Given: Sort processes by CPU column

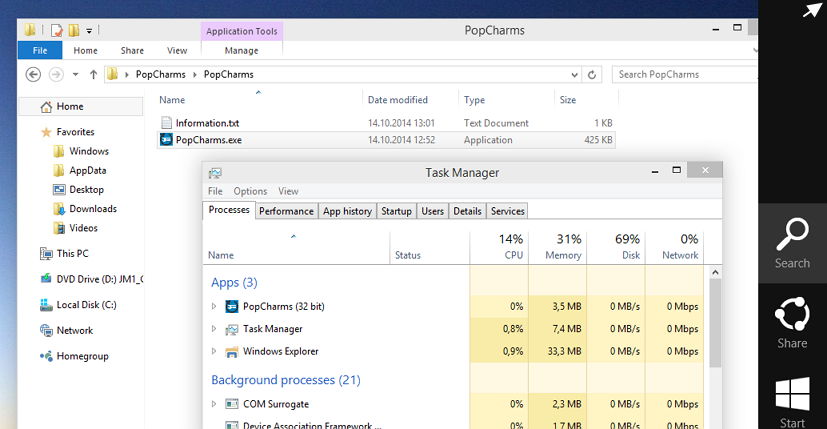Looking at the screenshot, I should tap(499, 247).
